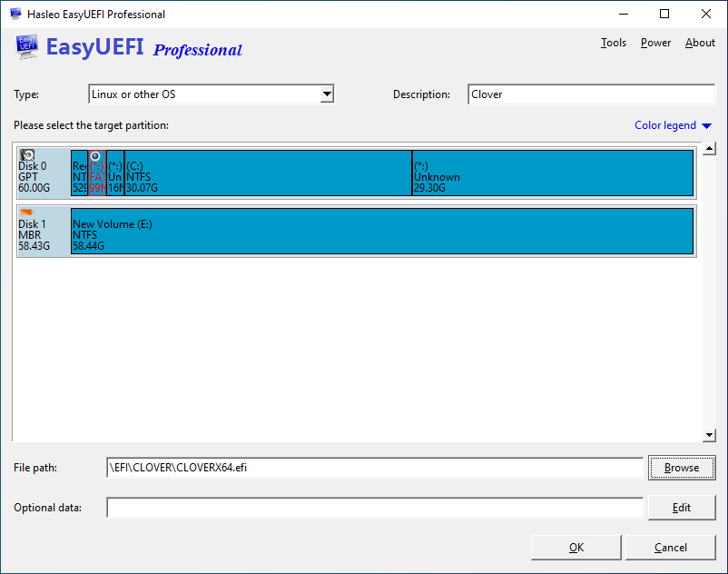Select the 16M Unknown partition
Image resolution: width=728 pixels, height=574 pixels.
(x=115, y=173)
